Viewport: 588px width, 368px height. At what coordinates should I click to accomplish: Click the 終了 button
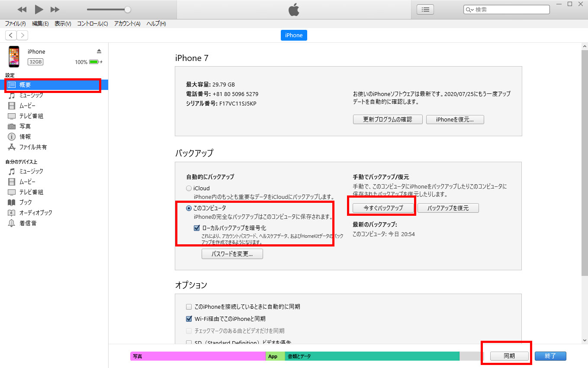(x=550, y=356)
